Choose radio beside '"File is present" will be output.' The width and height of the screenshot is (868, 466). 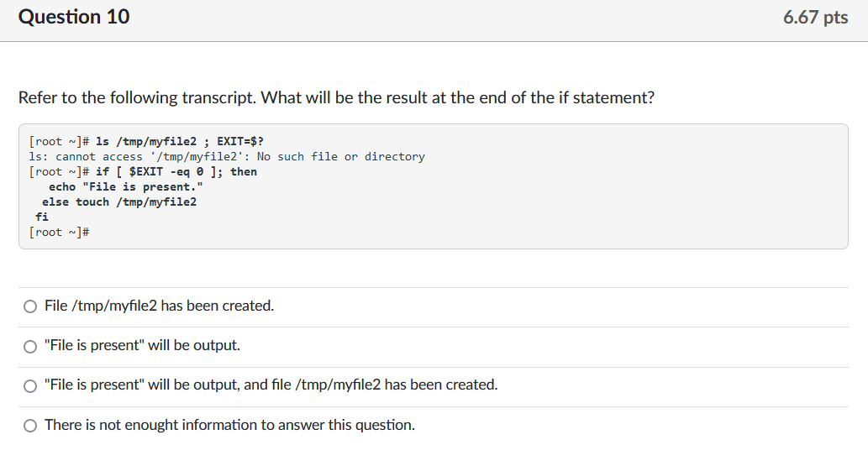[30, 346]
